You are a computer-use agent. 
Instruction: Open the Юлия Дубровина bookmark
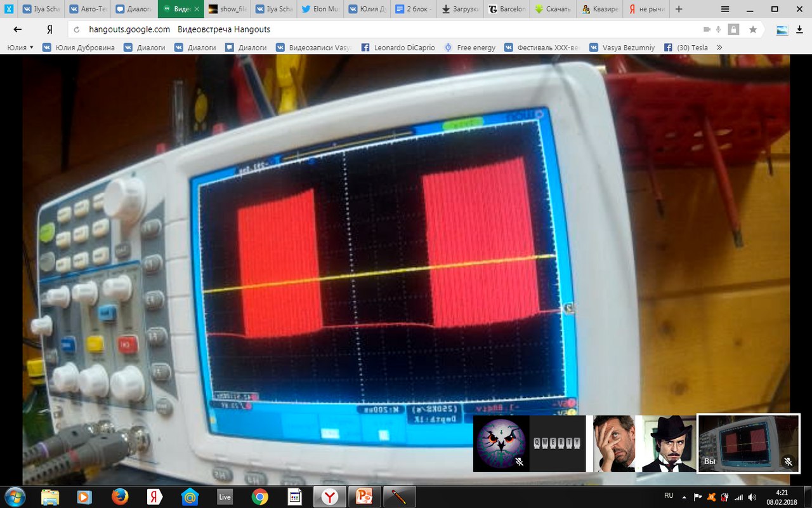(78, 48)
